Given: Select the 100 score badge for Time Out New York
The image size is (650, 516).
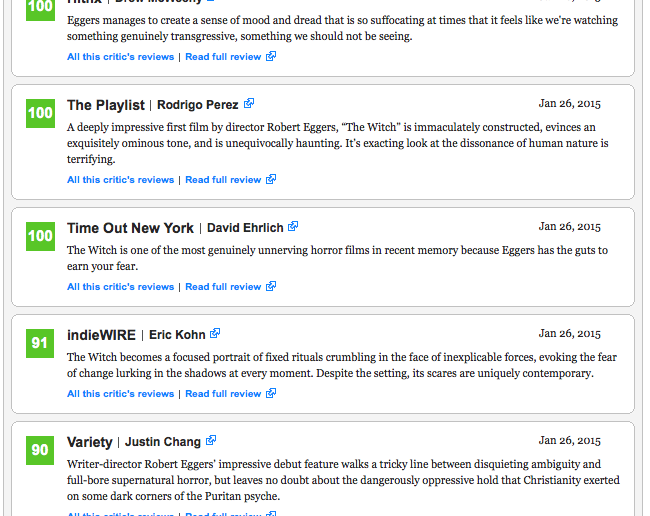Looking at the screenshot, I should (40, 236).
